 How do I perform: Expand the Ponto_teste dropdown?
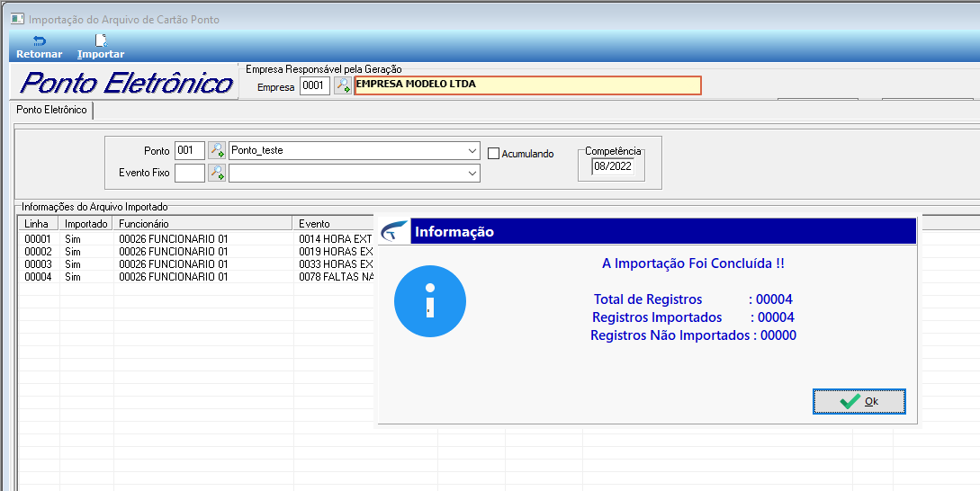click(472, 150)
